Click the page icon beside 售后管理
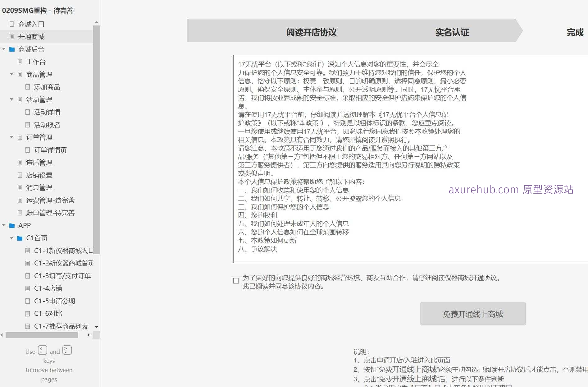The image size is (588, 387). (x=20, y=163)
